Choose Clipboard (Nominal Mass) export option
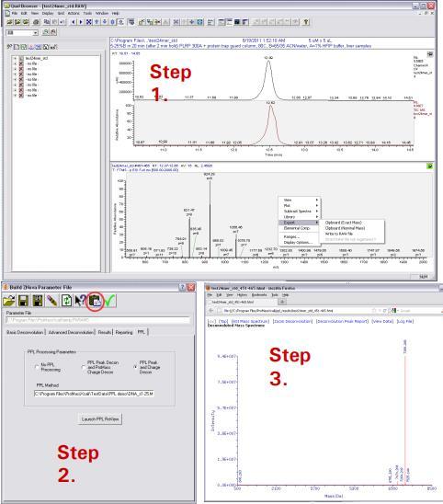The height and width of the screenshot is (504, 443). (x=345, y=228)
